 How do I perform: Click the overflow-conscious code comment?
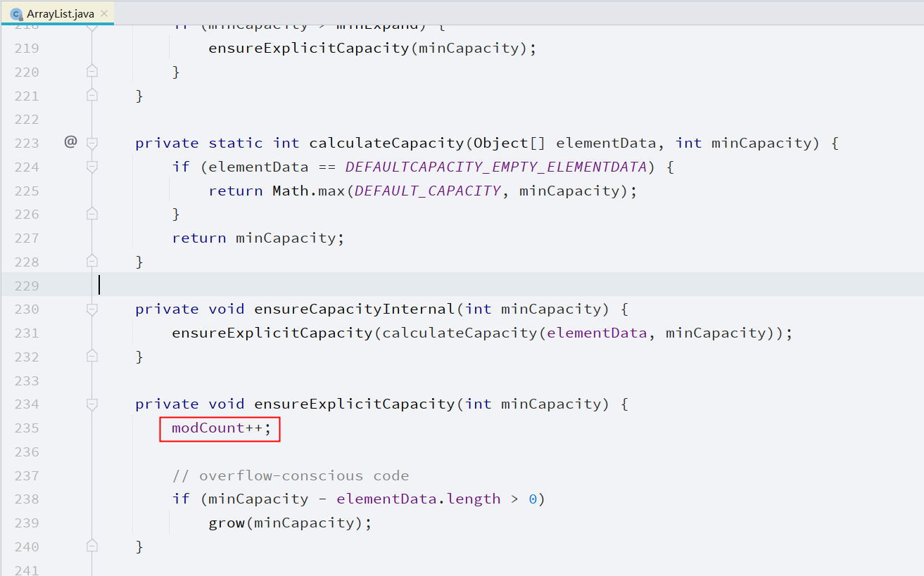[x=291, y=475]
